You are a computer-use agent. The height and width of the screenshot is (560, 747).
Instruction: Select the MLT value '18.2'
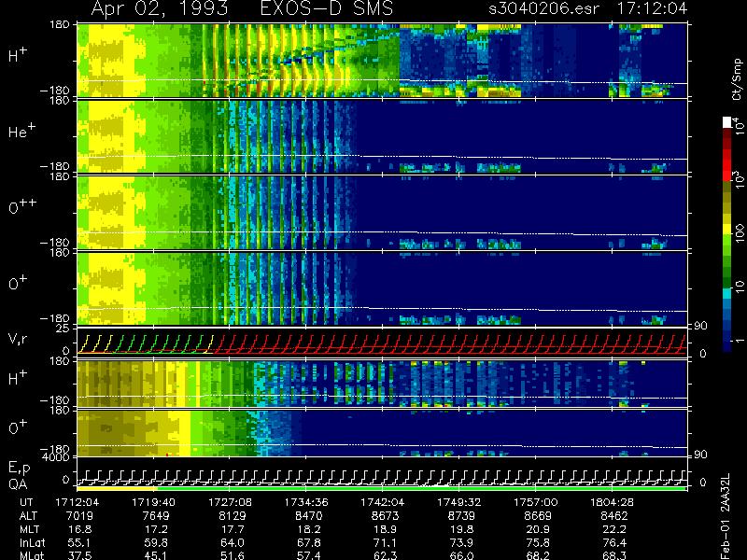click(x=309, y=529)
